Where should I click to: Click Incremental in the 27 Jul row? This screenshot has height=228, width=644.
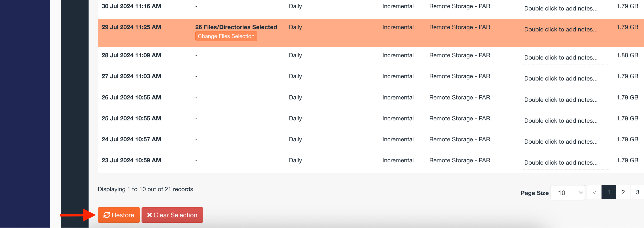[398, 76]
